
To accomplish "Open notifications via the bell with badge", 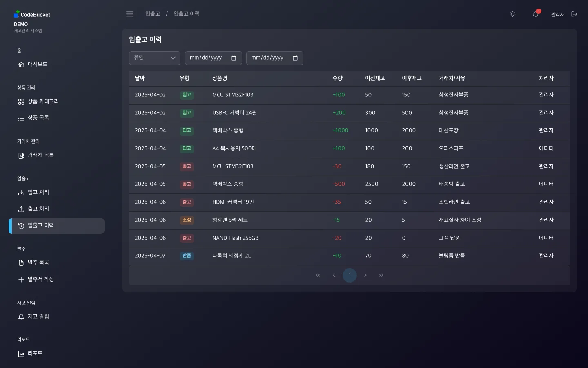I will click(535, 14).
